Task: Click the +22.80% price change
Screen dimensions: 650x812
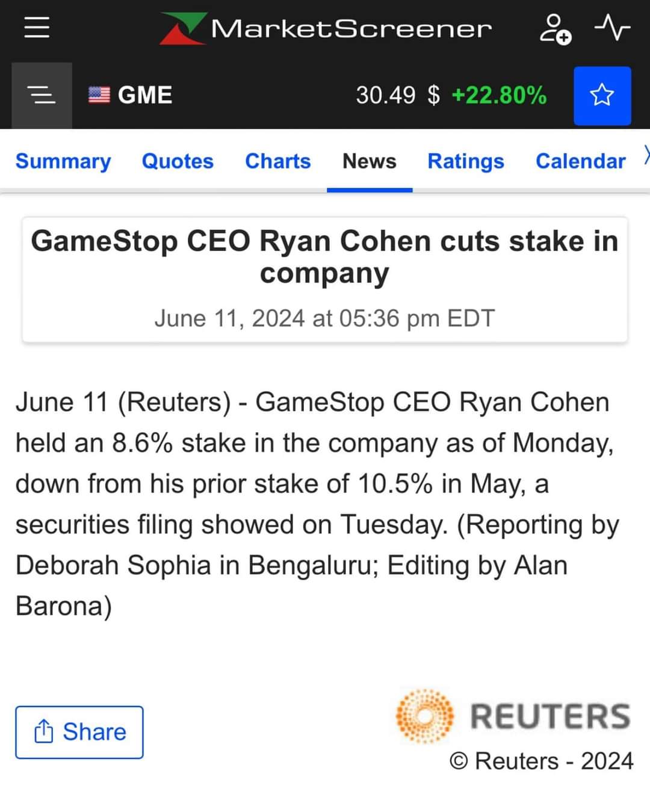Action: pos(499,95)
